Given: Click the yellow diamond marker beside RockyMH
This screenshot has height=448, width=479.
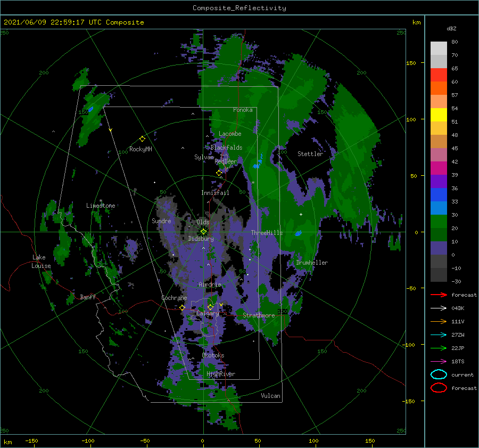Looking at the screenshot, I should [x=142, y=139].
